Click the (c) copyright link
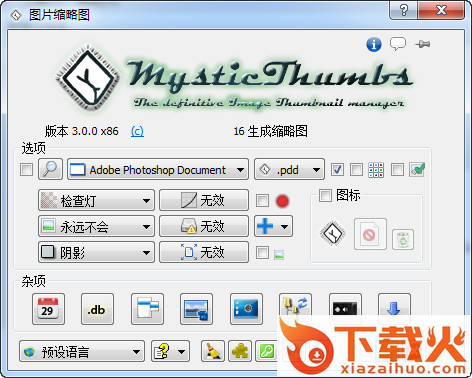This screenshot has width=472, height=378. coord(137,131)
